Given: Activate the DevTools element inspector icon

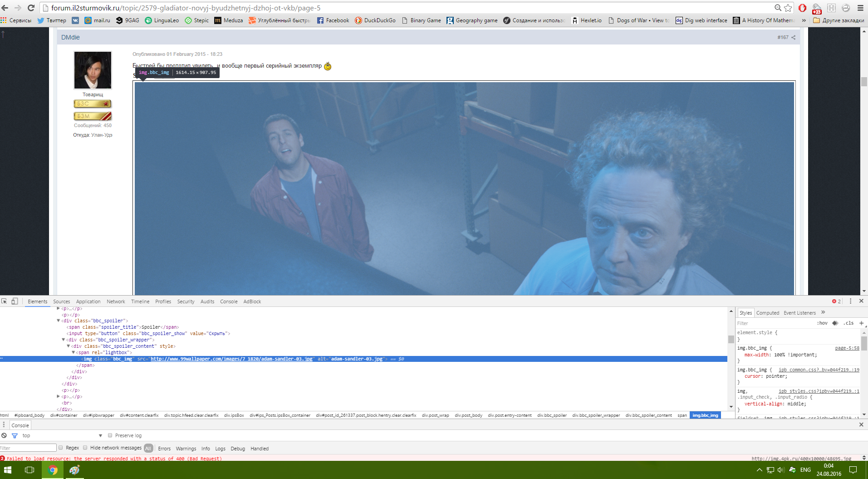Looking at the screenshot, I should click(4, 301).
